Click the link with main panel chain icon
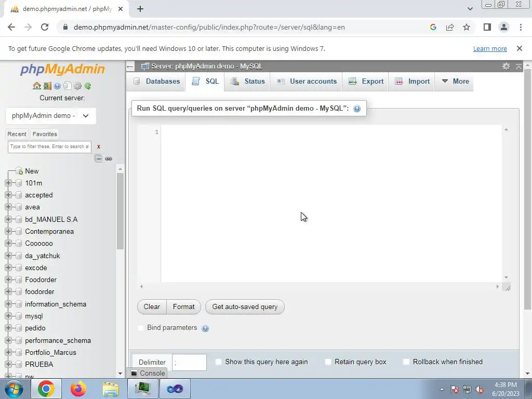This screenshot has width=532, height=399. pos(109,158)
